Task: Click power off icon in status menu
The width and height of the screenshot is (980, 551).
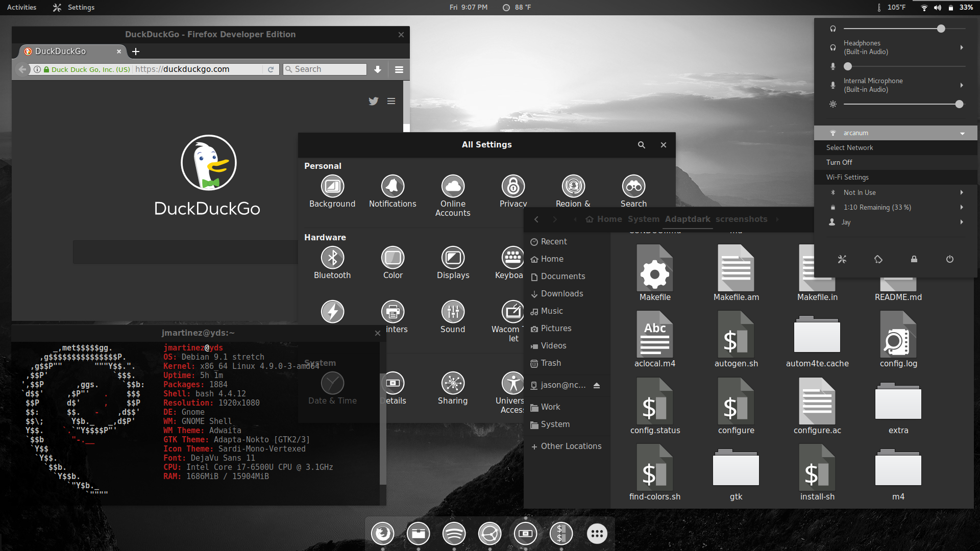Action: tap(950, 259)
